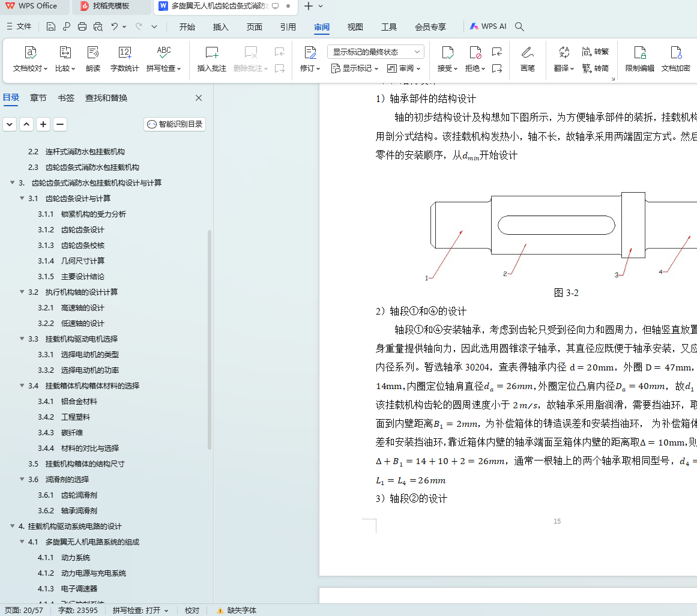Click the 智能识别目录 button

click(175, 124)
